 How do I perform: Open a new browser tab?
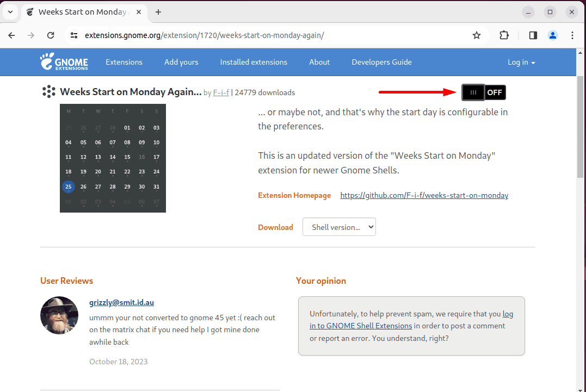point(158,12)
